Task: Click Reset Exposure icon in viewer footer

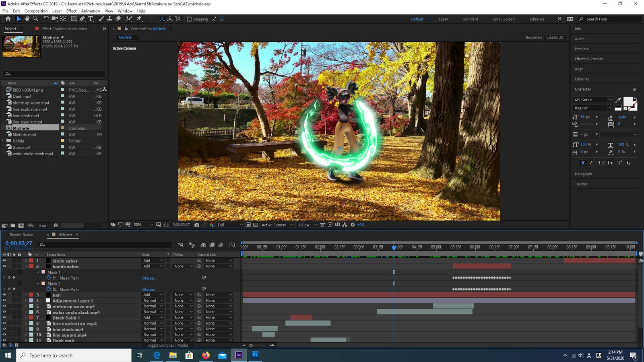Action: click(353, 225)
